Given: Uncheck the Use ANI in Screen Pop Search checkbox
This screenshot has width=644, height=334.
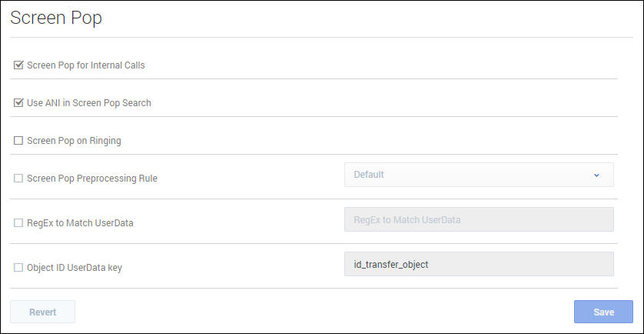Looking at the screenshot, I should pos(18,103).
